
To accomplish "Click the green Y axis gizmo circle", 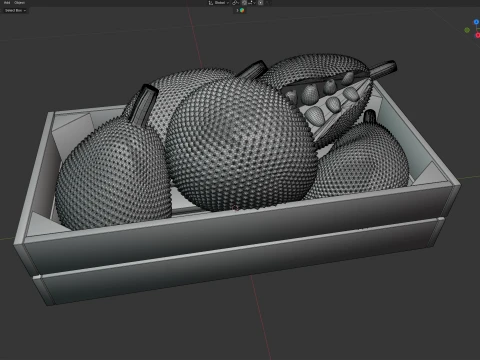I will (x=467, y=30).
